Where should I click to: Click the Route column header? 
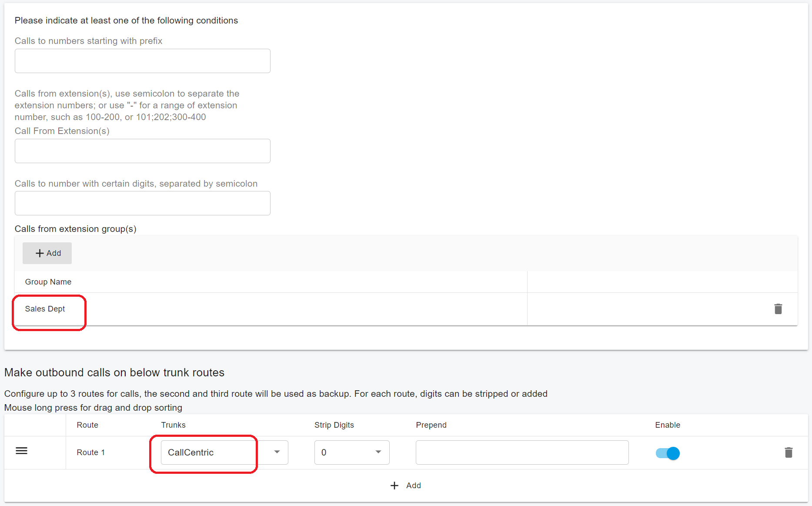87,425
